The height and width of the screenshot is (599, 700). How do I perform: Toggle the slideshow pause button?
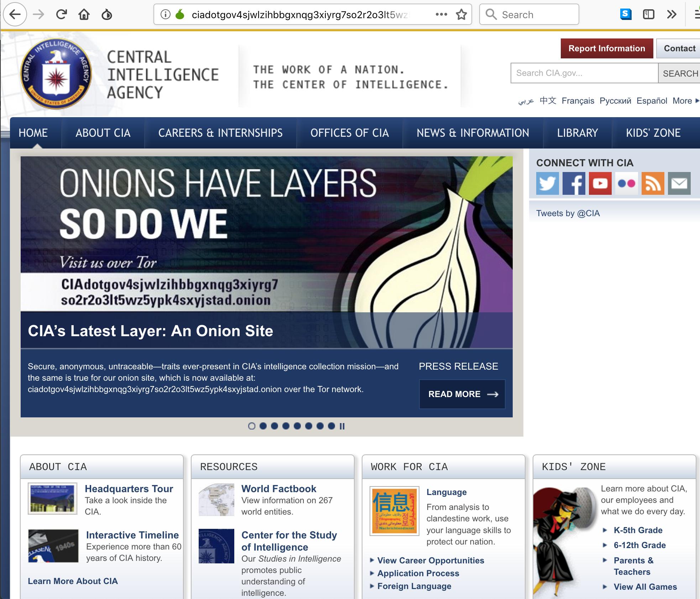342,426
